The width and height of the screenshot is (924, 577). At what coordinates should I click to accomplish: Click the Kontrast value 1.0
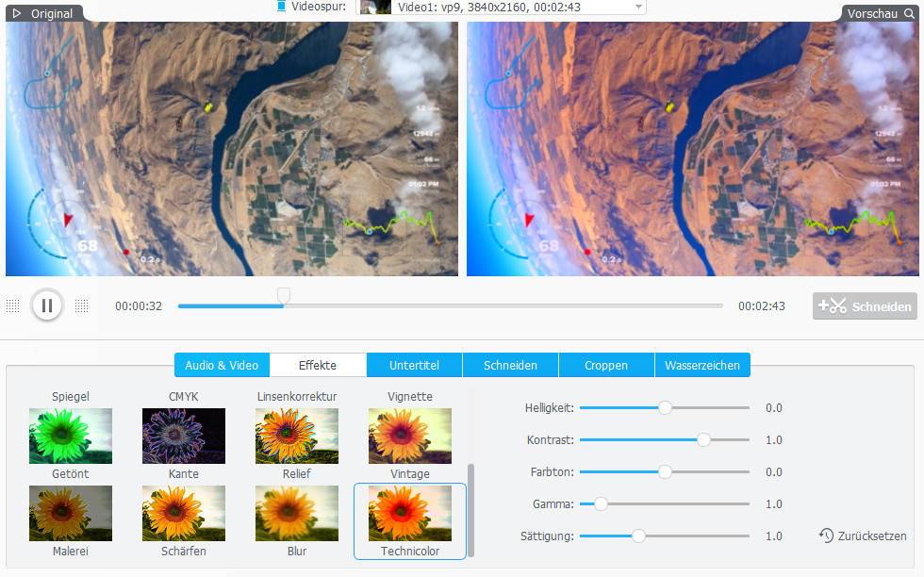point(774,440)
